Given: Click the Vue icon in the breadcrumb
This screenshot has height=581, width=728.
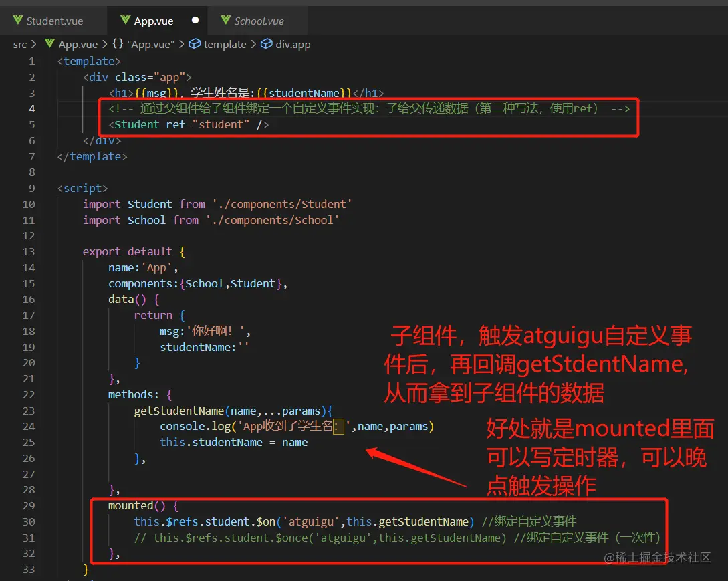Looking at the screenshot, I should click(49, 43).
